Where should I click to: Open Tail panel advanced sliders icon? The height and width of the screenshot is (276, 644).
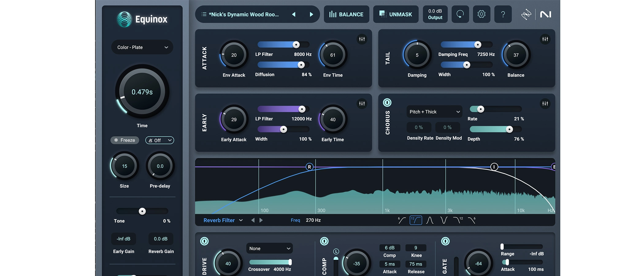(545, 39)
